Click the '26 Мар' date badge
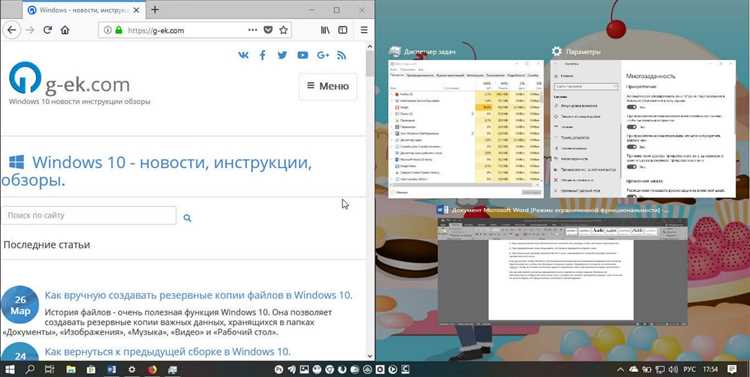The image size is (750, 377). click(x=20, y=305)
